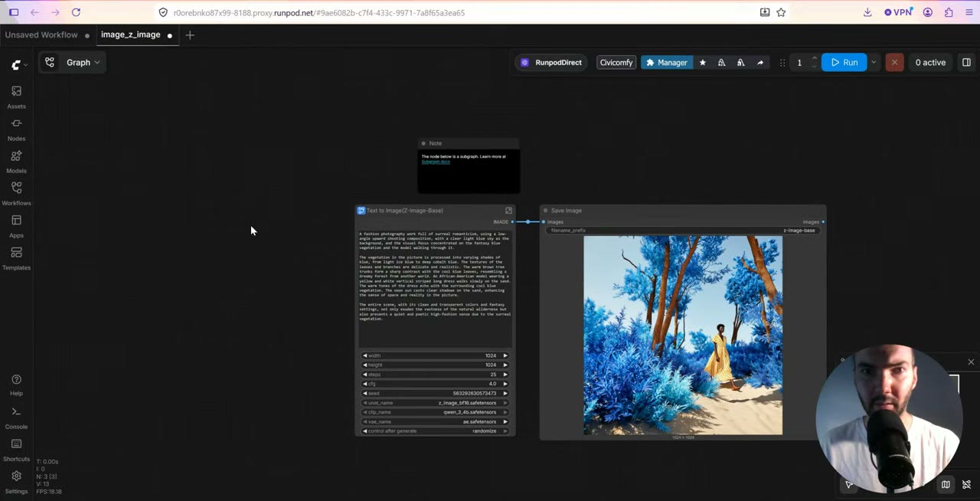Click filename_prefix field in Save Image
This screenshot has height=501, width=980.
(x=683, y=231)
